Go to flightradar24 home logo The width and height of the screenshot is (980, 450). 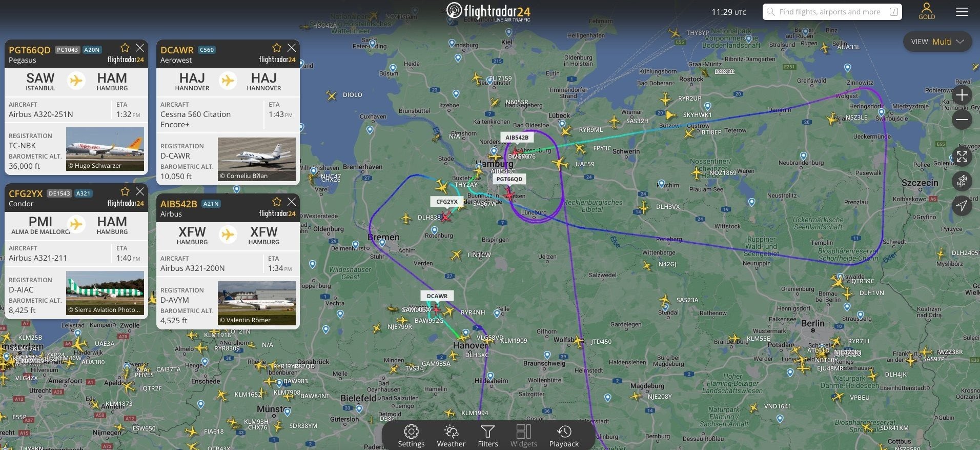coord(488,11)
